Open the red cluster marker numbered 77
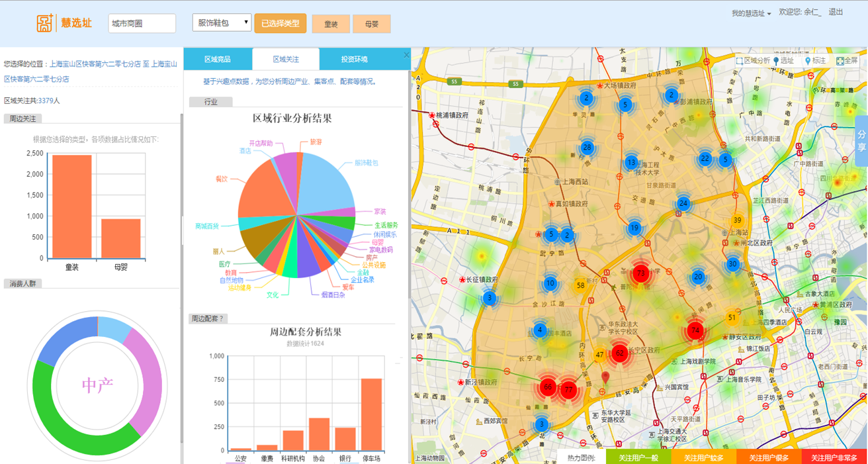Viewport: 868px width, 464px height. (568, 389)
